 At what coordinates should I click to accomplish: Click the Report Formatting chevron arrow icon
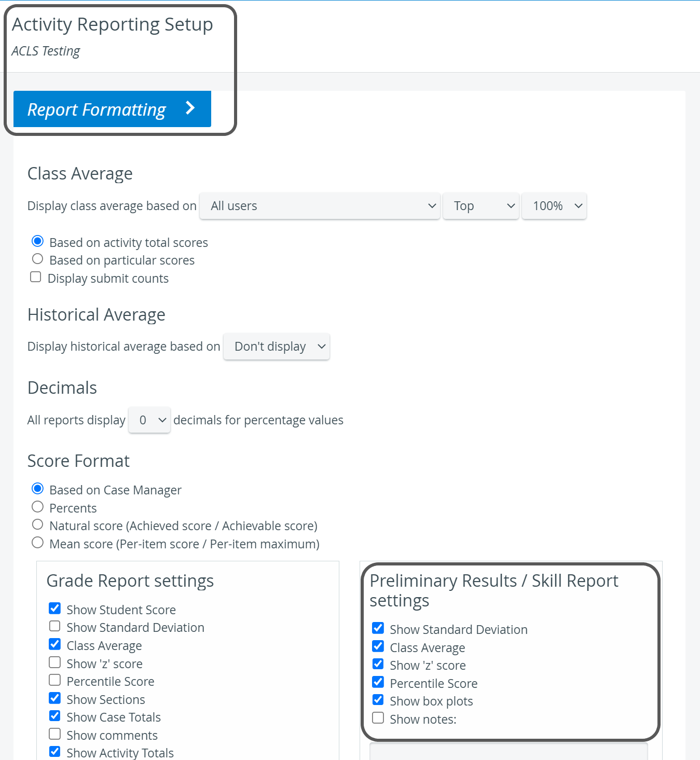[190, 108]
